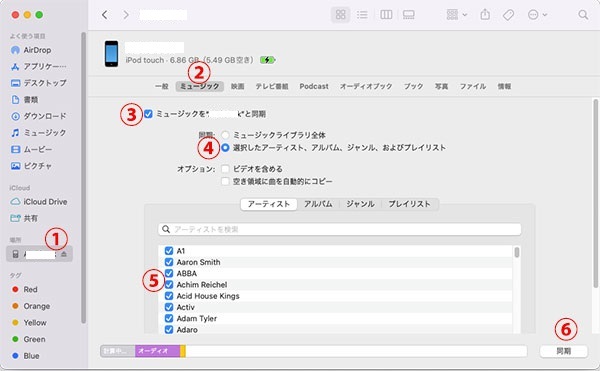Open iCloud Drive in the sidebar
This screenshot has height=371, width=600.
tap(39, 202)
